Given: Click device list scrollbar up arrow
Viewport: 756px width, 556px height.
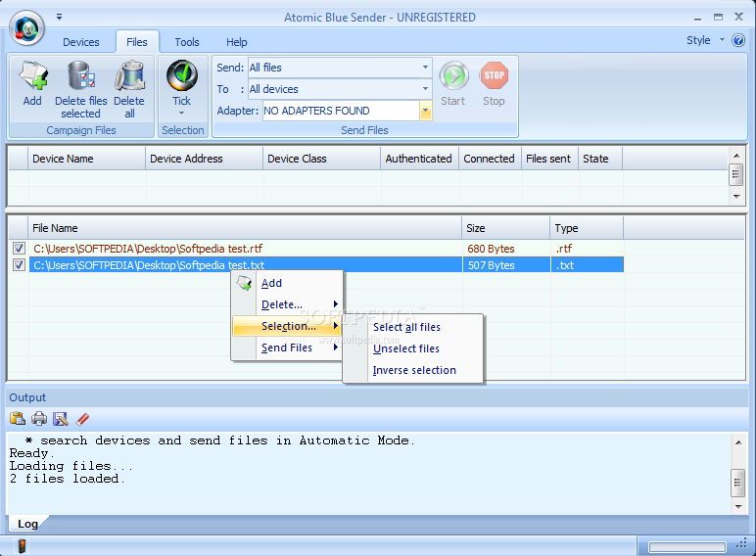Looking at the screenshot, I should [x=736, y=155].
